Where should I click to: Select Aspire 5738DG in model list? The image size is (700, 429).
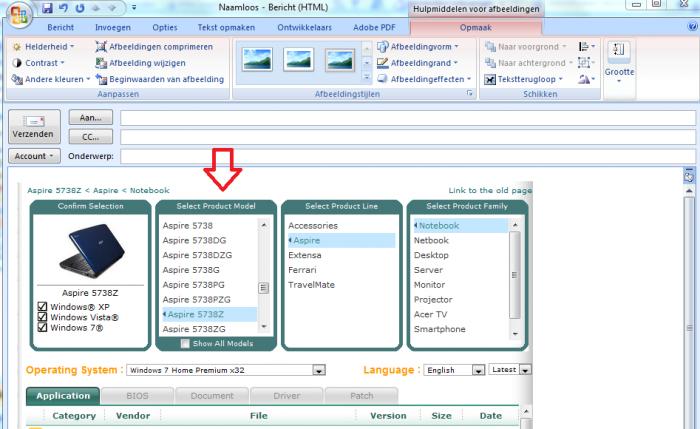(195, 240)
